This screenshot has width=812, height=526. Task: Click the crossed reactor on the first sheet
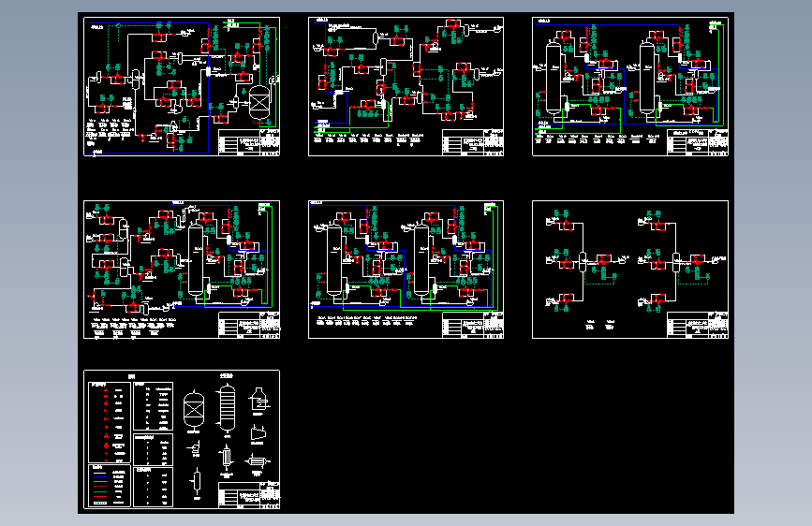click(259, 103)
